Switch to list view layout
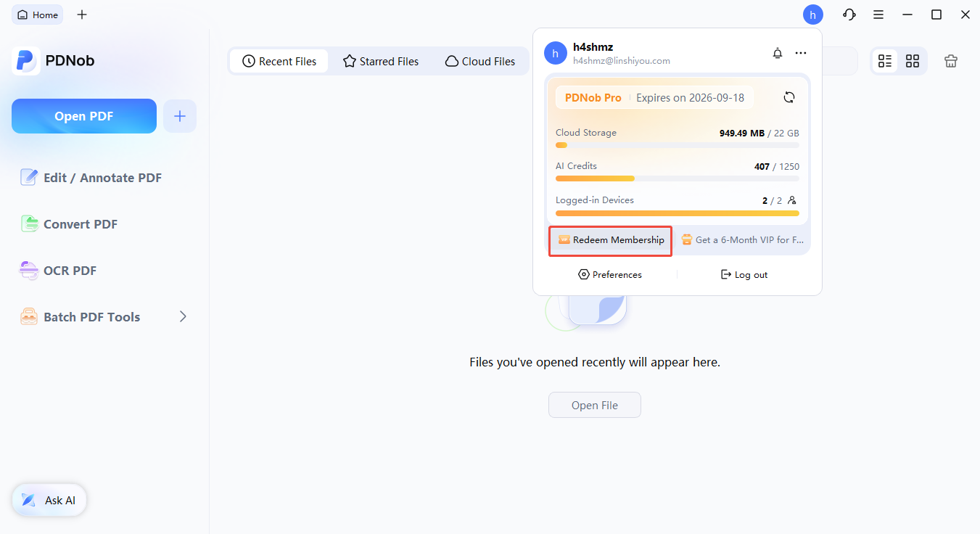Image resolution: width=980 pixels, height=534 pixels. coord(885,62)
